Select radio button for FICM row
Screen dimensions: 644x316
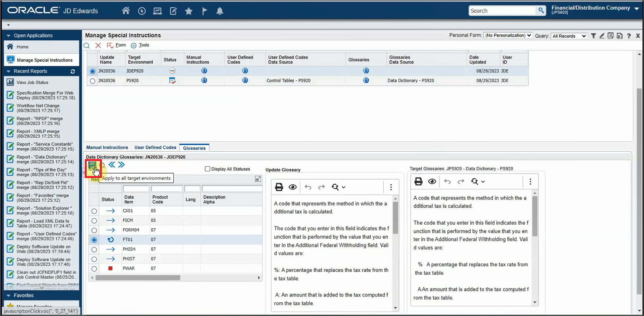click(x=94, y=221)
